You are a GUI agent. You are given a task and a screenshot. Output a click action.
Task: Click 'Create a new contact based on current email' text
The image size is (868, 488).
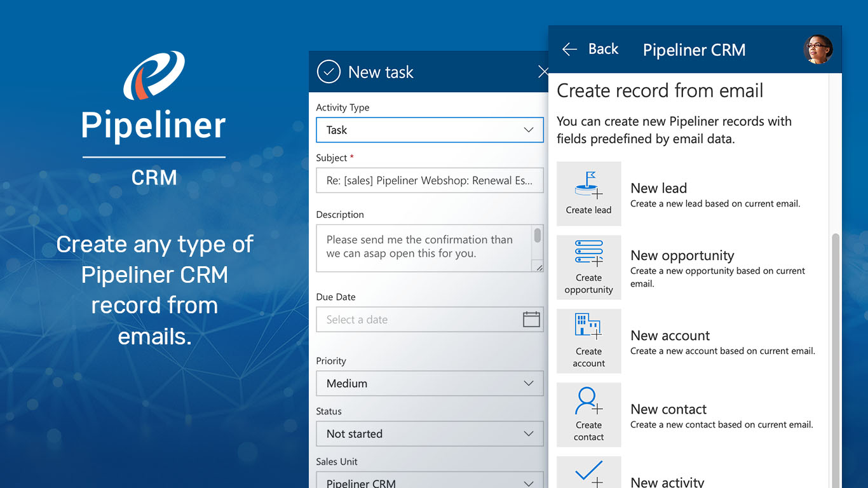pyautogui.click(x=722, y=424)
